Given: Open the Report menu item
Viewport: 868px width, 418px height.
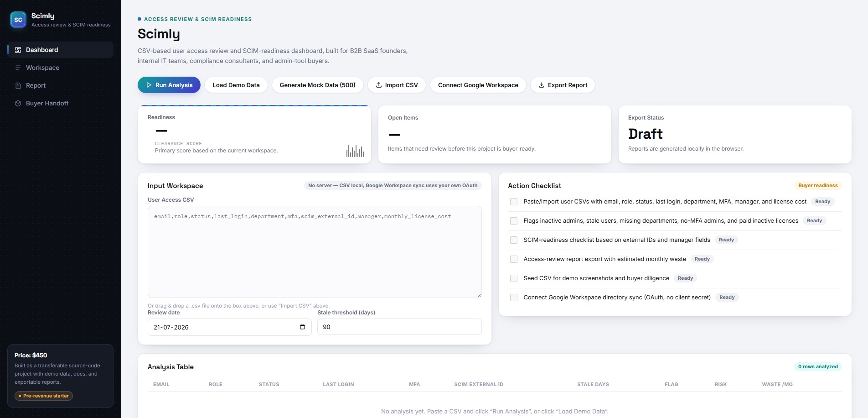Looking at the screenshot, I should pyautogui.click(x=60, y=85).
